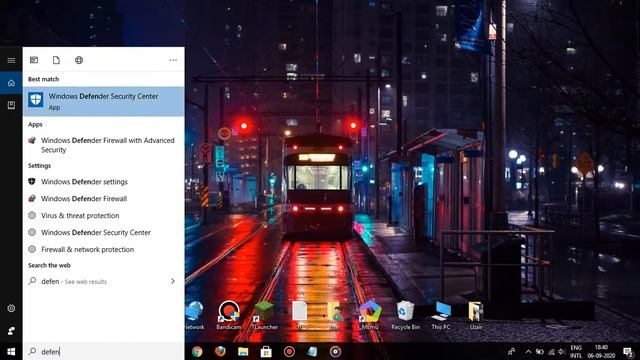The height and width of the screenshot is (360, 640).
Task: Select Uzair folder on desktop
Action: pyautogui.click(x=476, y=315)
